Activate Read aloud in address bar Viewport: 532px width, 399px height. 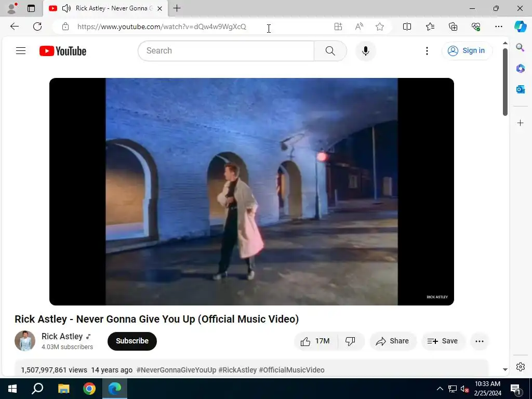click(x=359, y=26)
